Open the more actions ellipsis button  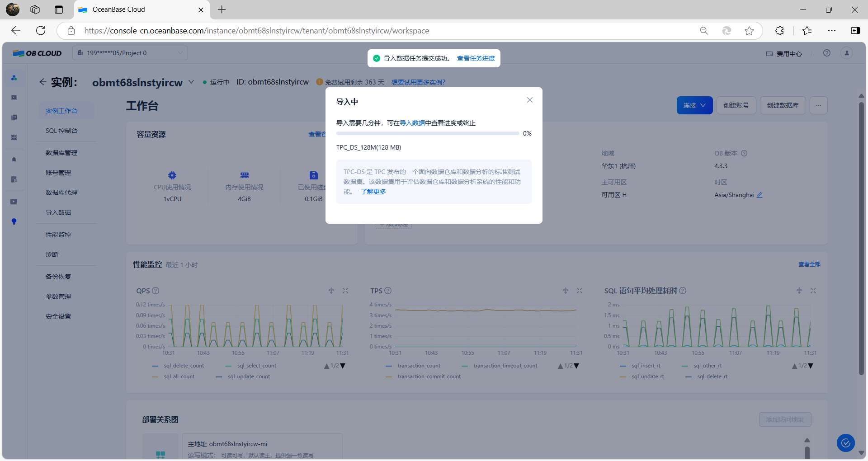[818, 105]
